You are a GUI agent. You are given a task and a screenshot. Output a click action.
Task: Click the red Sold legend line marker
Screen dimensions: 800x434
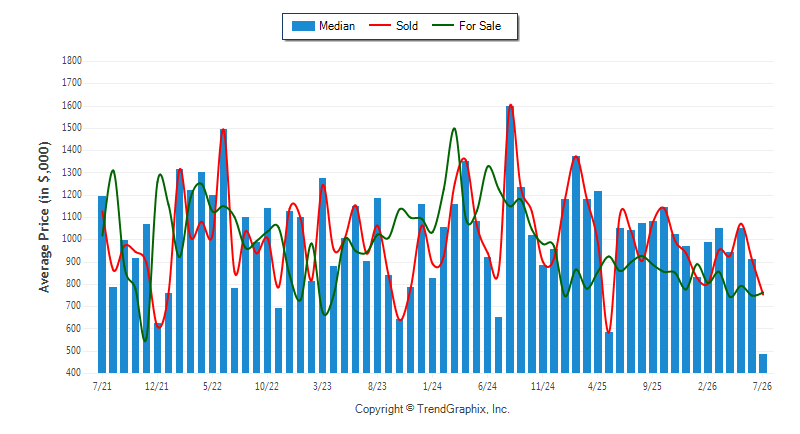pyautogui.click(x=380, y=25)
